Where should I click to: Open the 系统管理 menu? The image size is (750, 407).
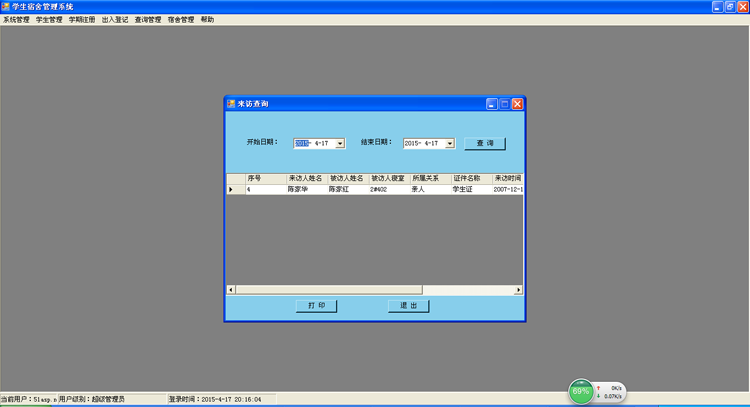coord(16,20)
